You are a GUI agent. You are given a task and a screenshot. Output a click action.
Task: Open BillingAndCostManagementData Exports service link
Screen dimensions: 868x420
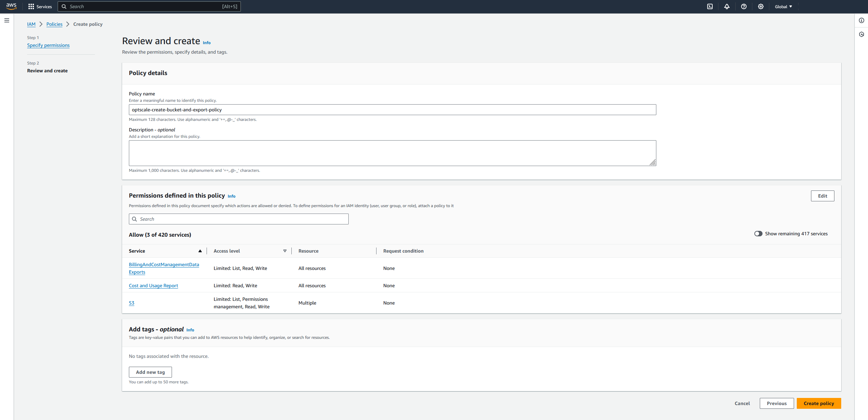point(164,268)
